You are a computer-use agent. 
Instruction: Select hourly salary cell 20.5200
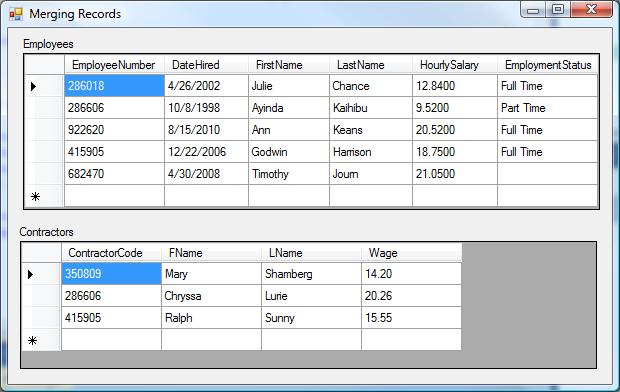455,130
